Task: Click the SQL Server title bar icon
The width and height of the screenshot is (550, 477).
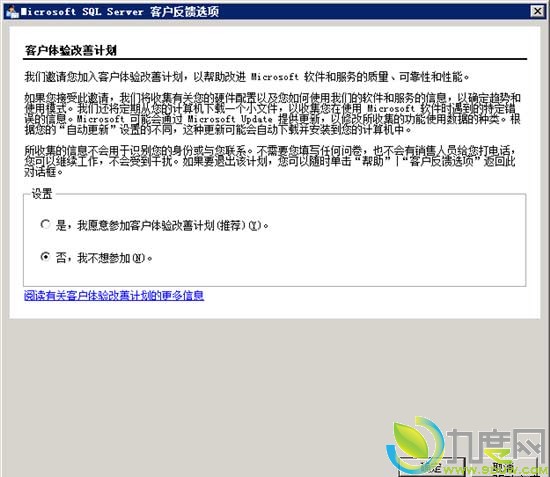Action: click(12, 12)
